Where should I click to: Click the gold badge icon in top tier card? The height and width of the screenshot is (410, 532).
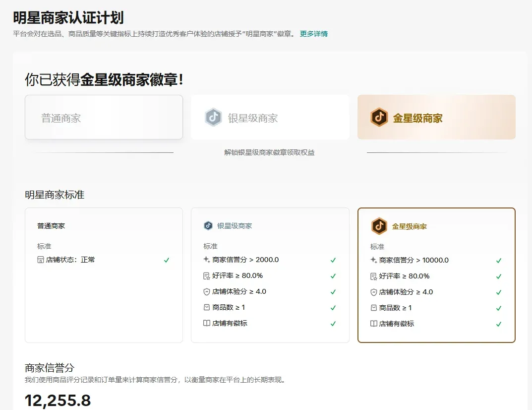(379, 117)
